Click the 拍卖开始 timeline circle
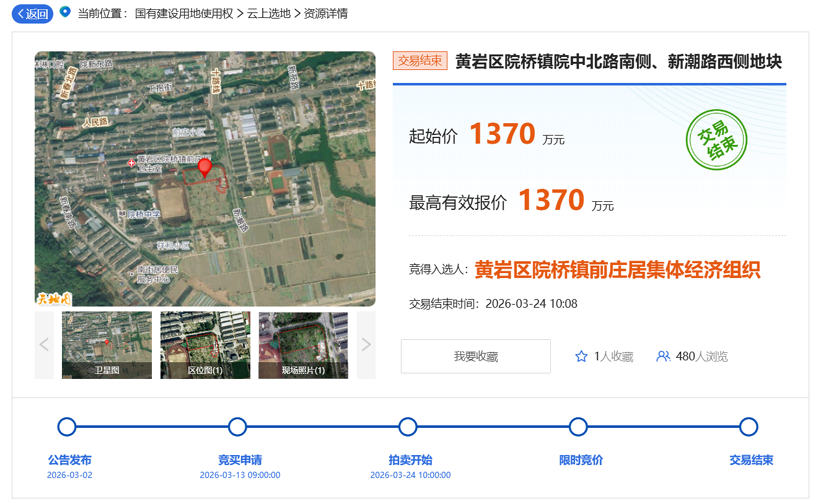The height and width of the screenshot is (504, 813). point(408,427)
